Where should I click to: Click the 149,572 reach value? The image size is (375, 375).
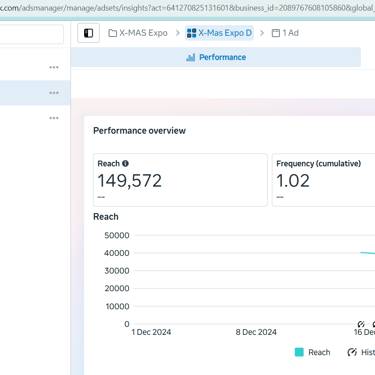129,181
